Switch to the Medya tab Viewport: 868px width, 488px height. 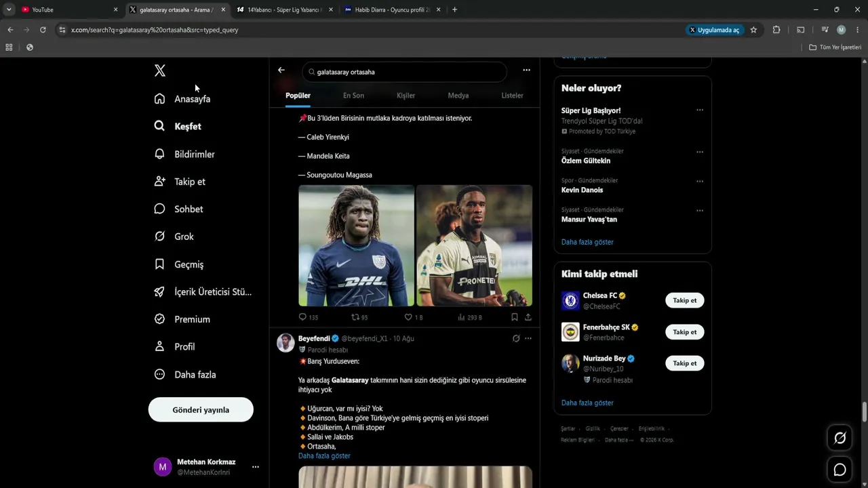(458, 96)
